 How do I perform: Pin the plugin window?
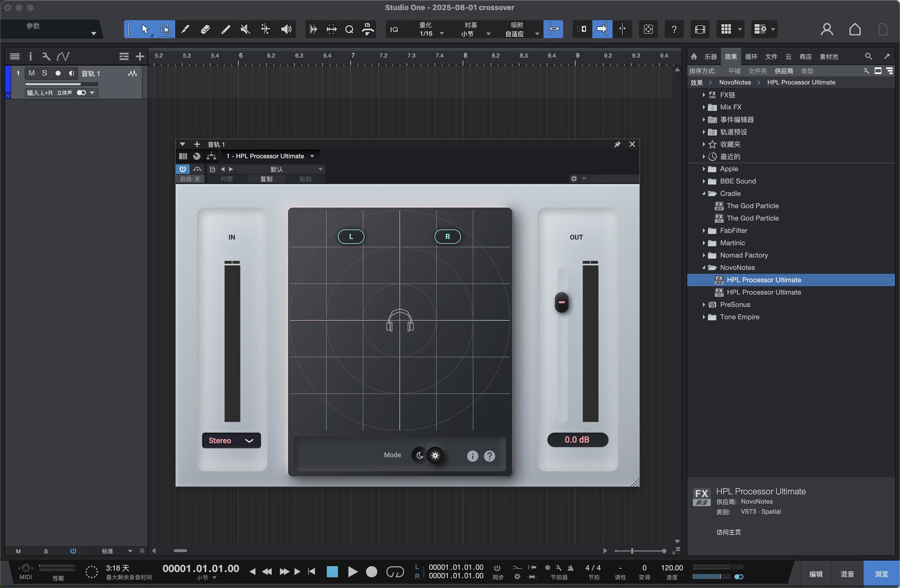tap(617, 144)
